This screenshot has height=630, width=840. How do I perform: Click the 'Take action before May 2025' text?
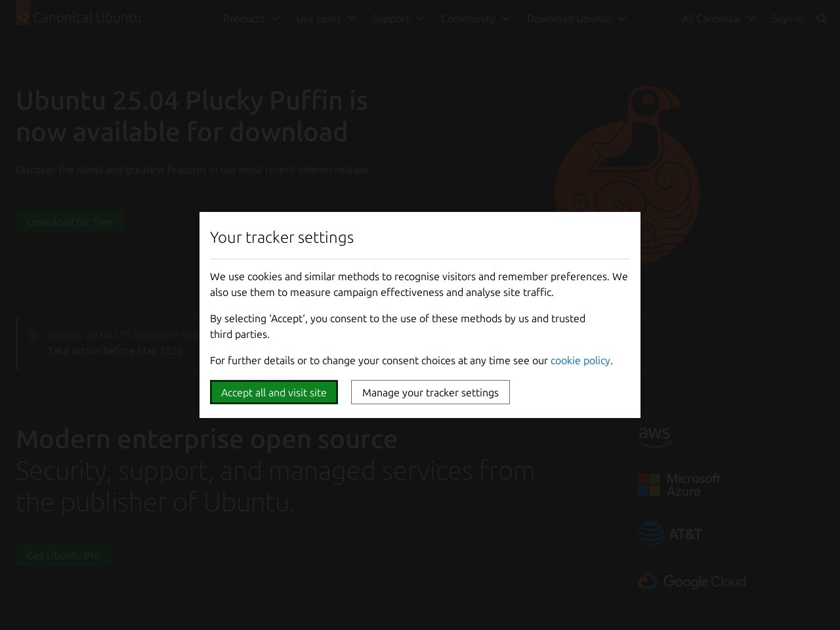(x=115, y=350)
